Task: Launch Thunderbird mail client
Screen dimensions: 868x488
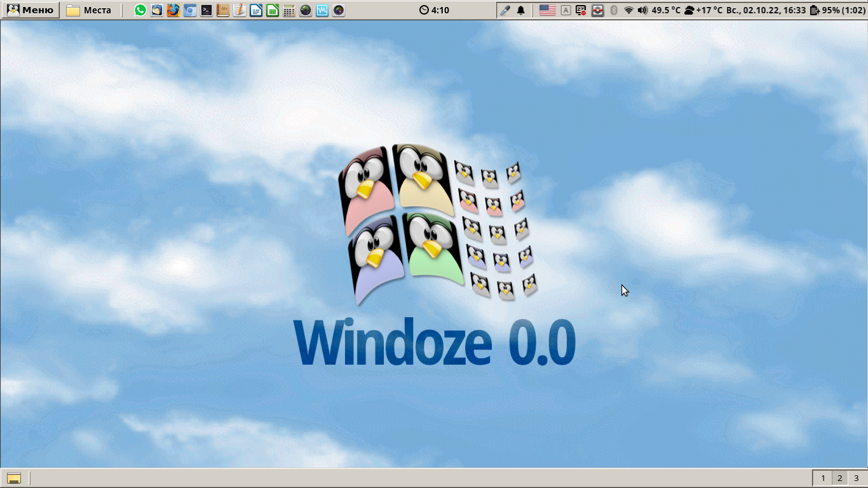Action: [x=157, y=10]
